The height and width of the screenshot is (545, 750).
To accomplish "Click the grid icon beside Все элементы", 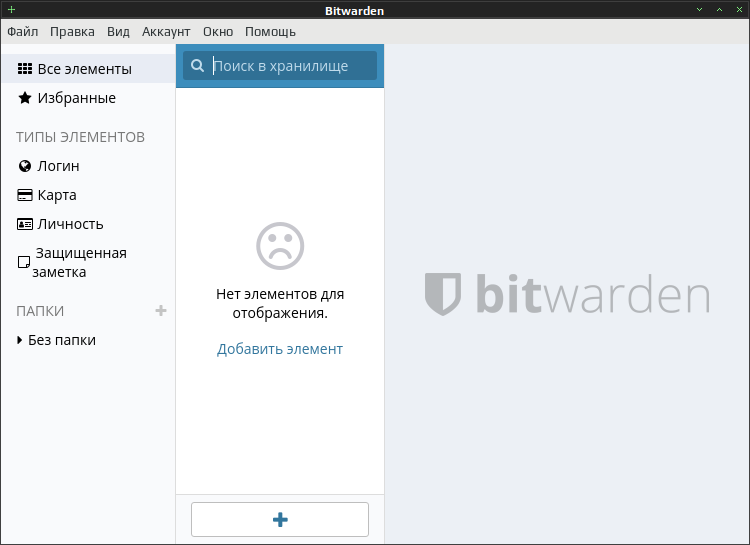I will [25, 69].
